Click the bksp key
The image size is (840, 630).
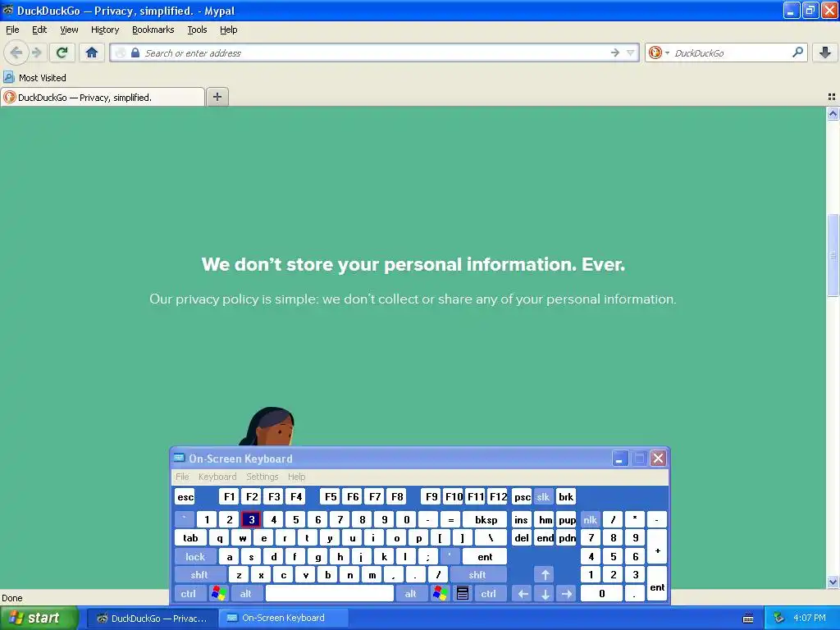[x=486, y=519]
